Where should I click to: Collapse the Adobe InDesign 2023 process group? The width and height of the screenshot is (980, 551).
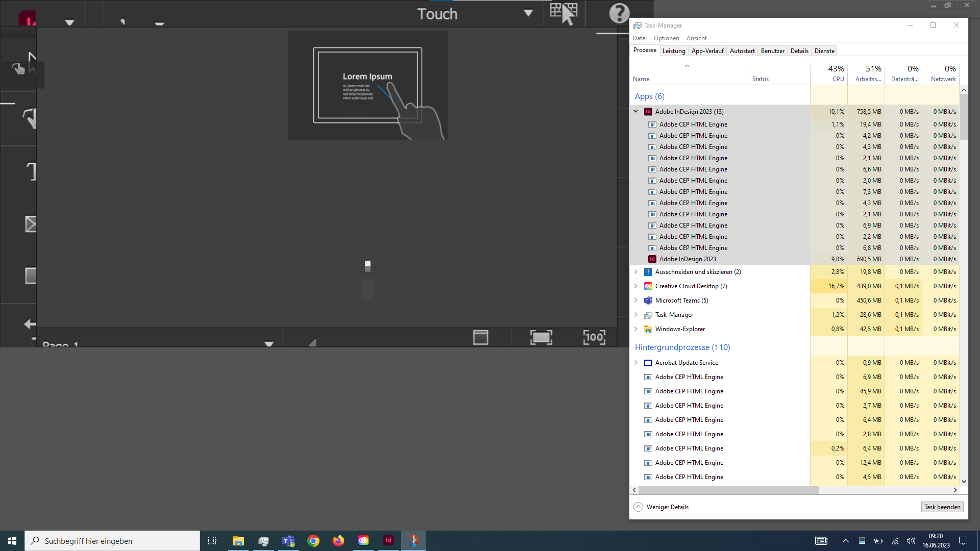(x=636, y=111)
